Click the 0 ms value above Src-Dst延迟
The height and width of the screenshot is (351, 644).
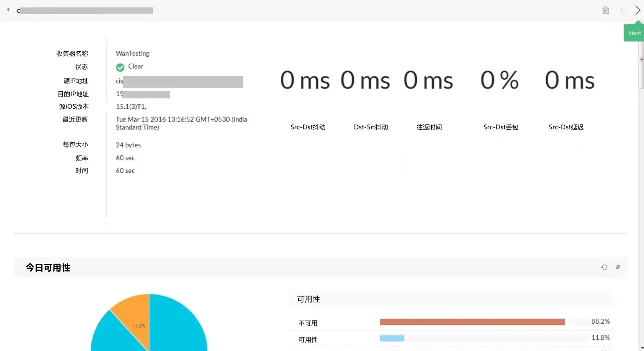point(570,80)
